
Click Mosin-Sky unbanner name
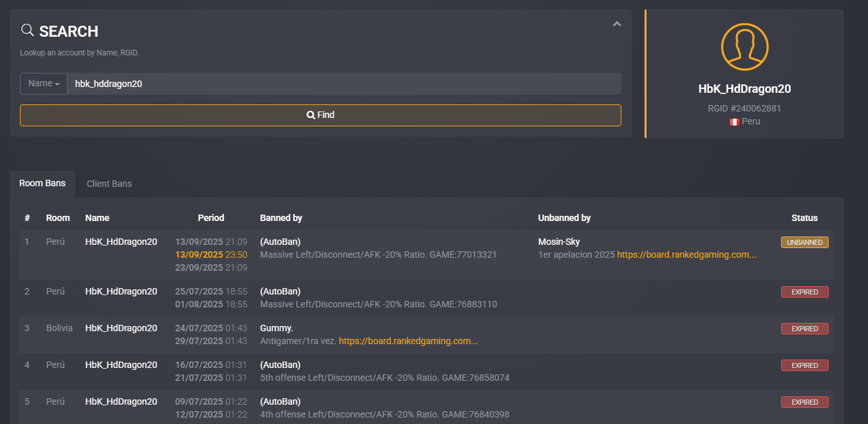click(559, 242)
